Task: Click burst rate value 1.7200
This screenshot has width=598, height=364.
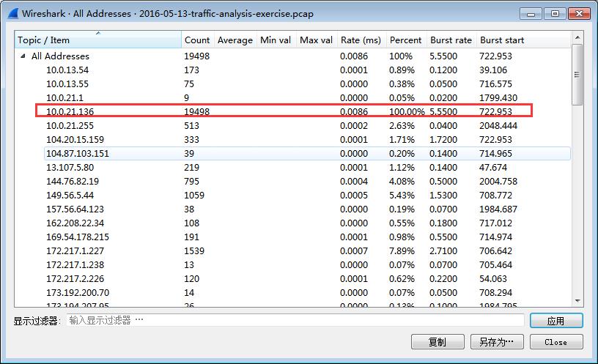Action: (443, 139)
